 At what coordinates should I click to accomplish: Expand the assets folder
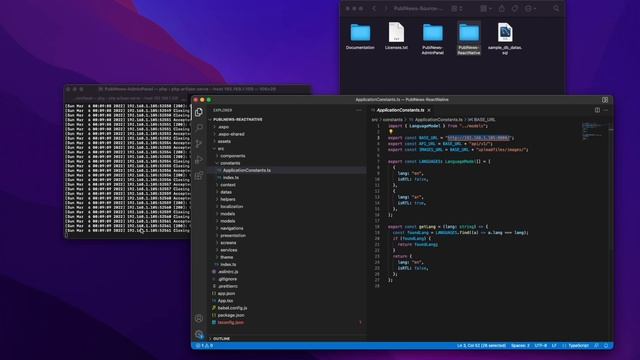[x=224, y=142]
